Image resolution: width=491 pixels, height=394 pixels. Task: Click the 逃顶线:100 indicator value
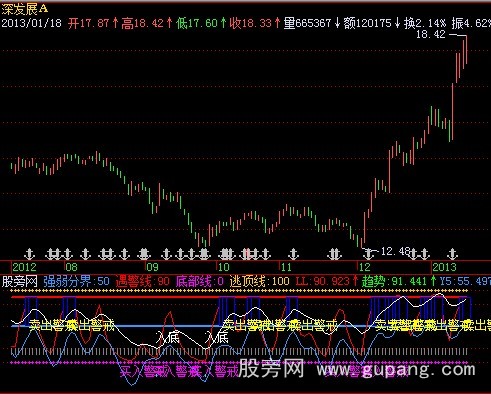coord(259,281)
